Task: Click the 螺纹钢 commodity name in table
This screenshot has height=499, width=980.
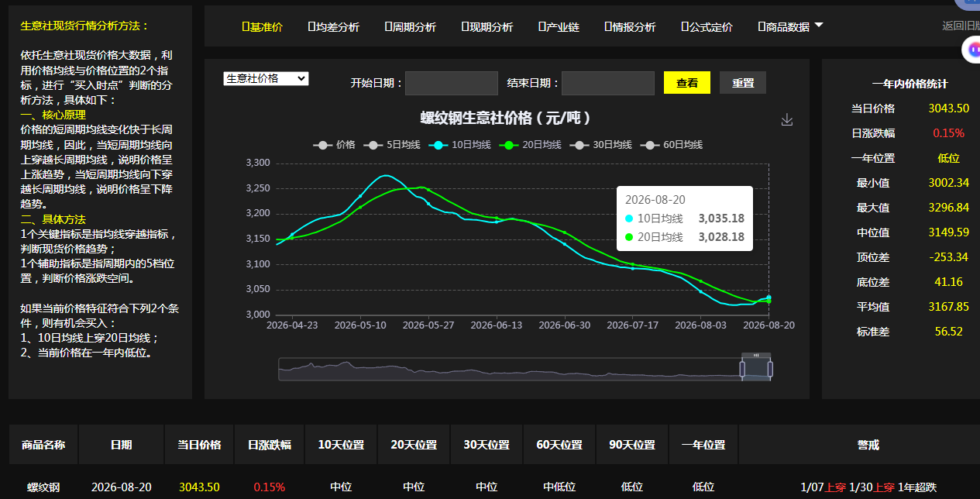Action: pos(43,487)
